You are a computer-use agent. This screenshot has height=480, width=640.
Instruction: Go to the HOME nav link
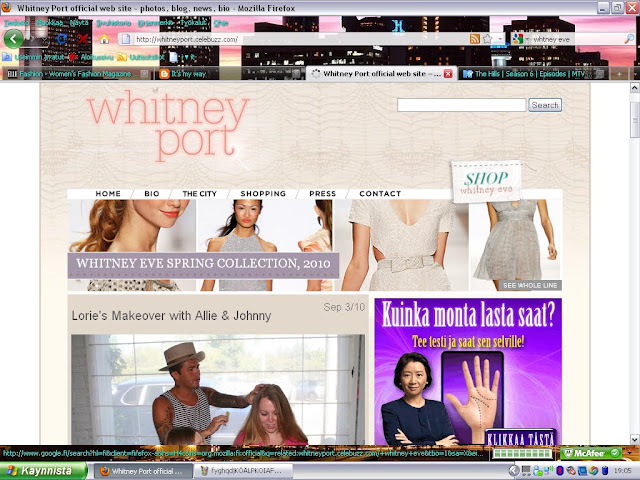click(108, 194)
